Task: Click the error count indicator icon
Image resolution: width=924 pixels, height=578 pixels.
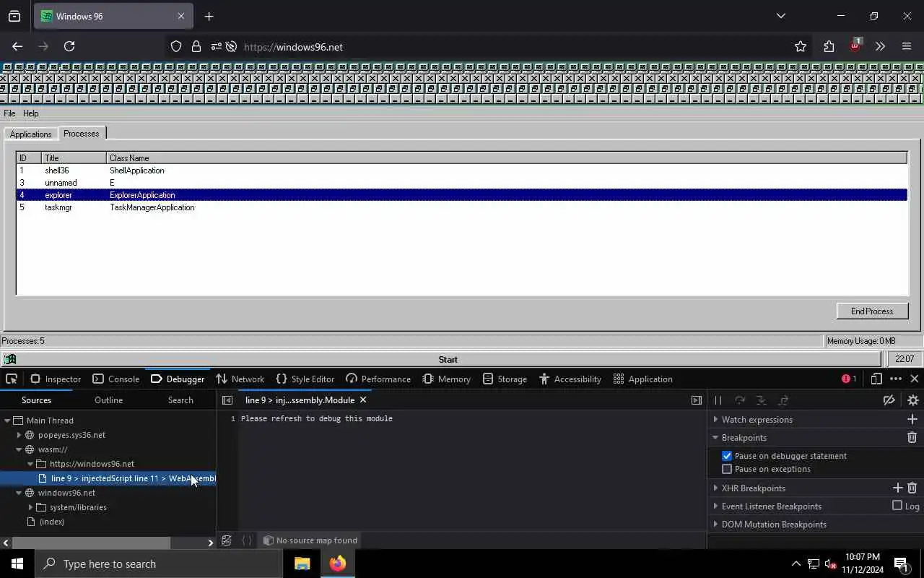Action: tap(849, 379)
